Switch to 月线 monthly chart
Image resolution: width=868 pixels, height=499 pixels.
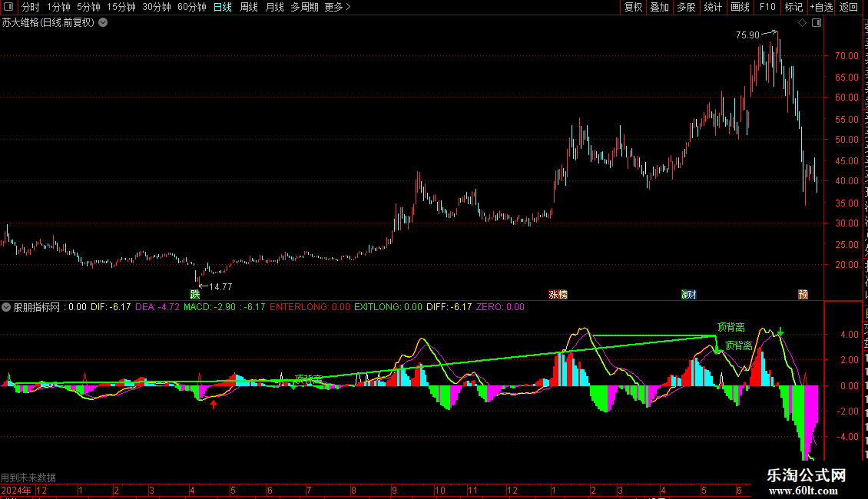[x=274, y=7]
